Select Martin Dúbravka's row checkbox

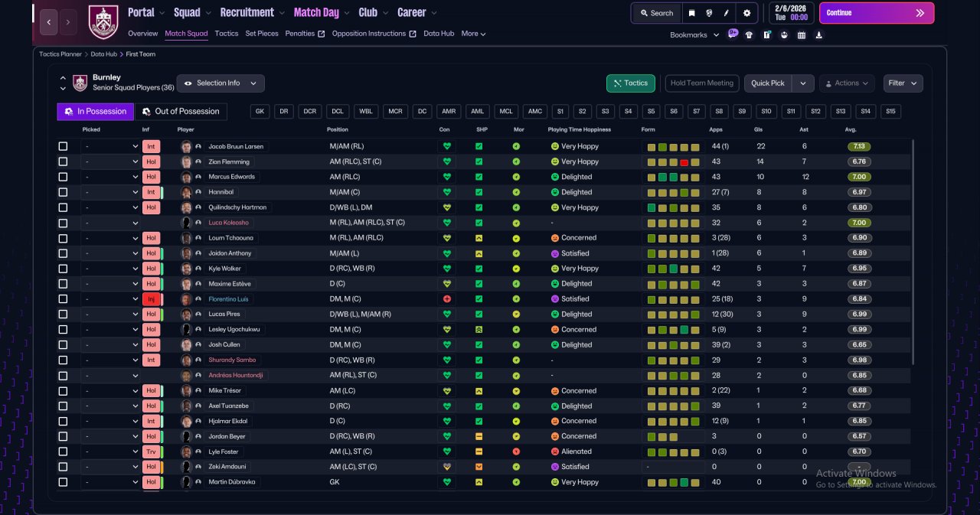click(x=63, y=482)
